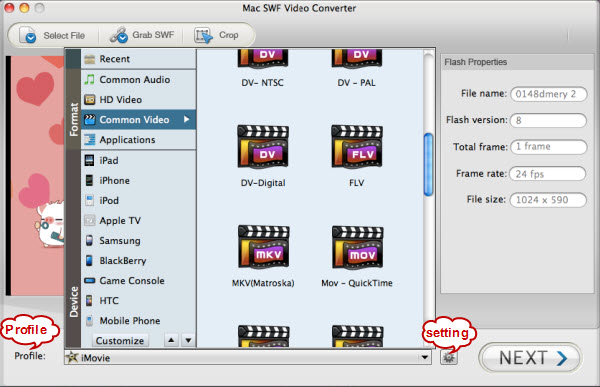Open the HD Video category

click(x=139, y=100)
